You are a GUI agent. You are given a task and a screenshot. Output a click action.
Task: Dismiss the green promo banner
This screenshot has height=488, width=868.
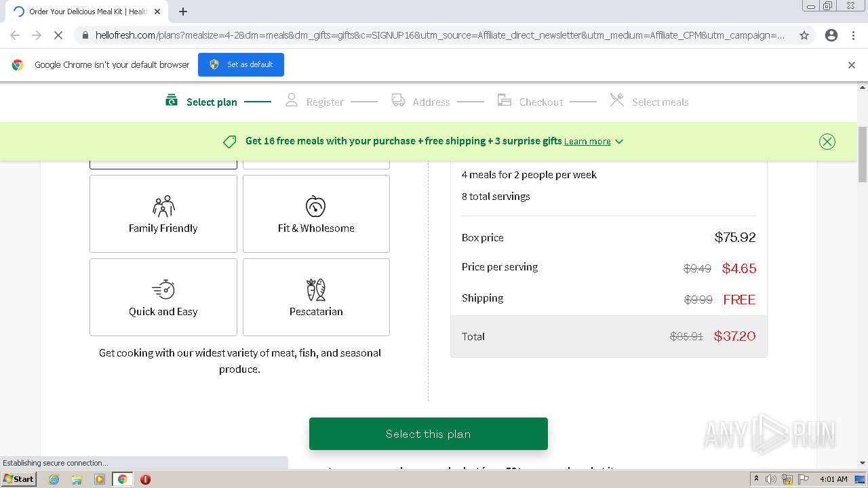(827, 142)
